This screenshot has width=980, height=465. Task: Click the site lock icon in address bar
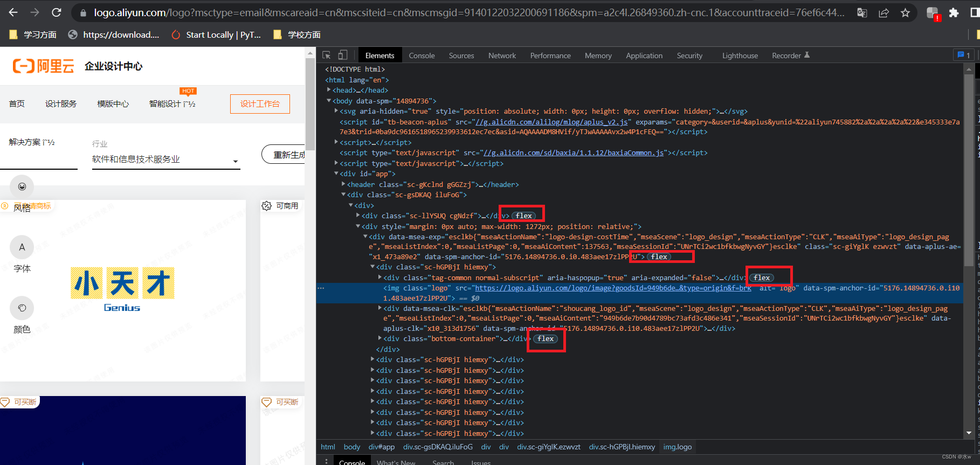tap(83, 13)
